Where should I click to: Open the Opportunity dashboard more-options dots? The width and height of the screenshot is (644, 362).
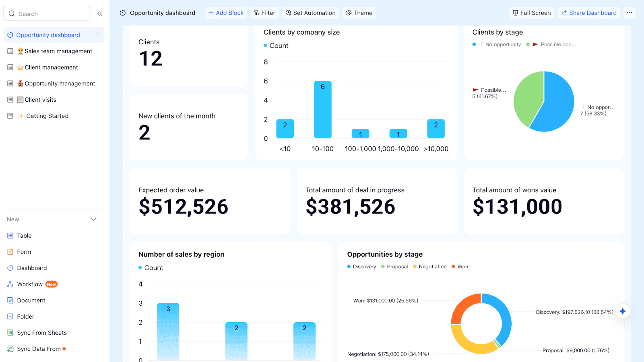(98, 35)
